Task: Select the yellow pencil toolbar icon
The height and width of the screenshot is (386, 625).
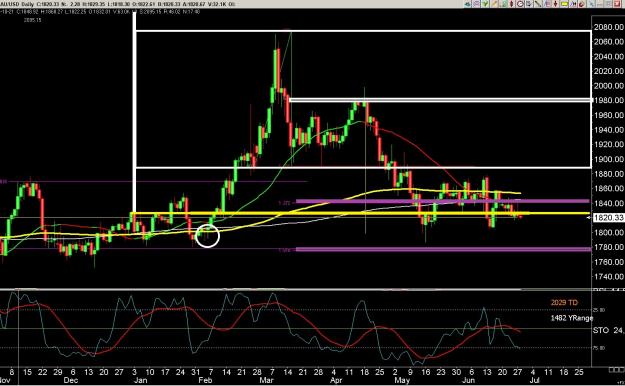Action: point(494,4)
